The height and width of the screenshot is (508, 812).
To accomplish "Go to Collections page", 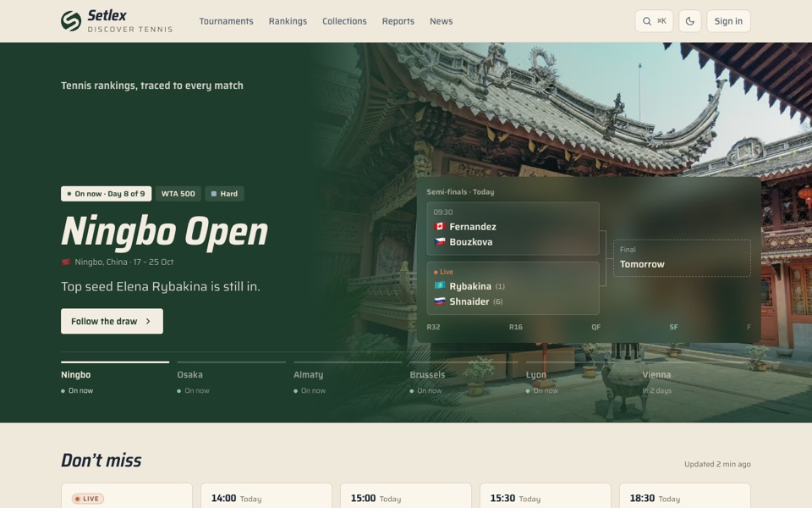I will click(344, 21).
